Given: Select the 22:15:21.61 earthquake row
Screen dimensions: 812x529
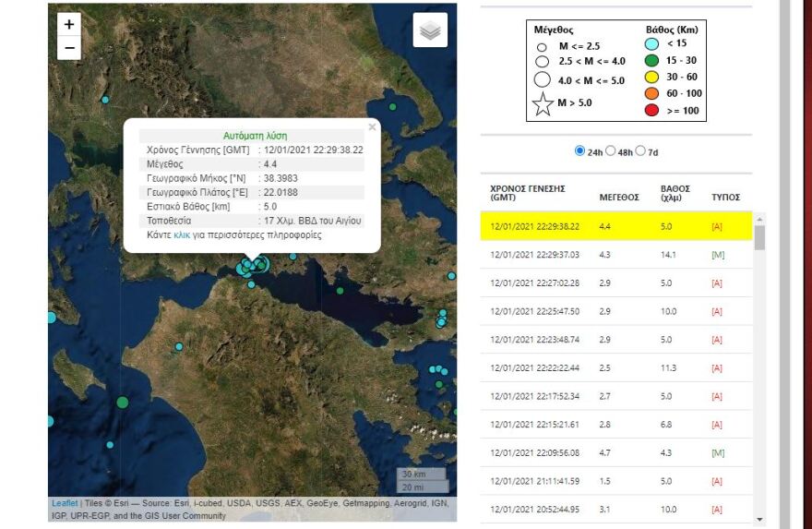Looking at the screenshot, I should [616, 425].
